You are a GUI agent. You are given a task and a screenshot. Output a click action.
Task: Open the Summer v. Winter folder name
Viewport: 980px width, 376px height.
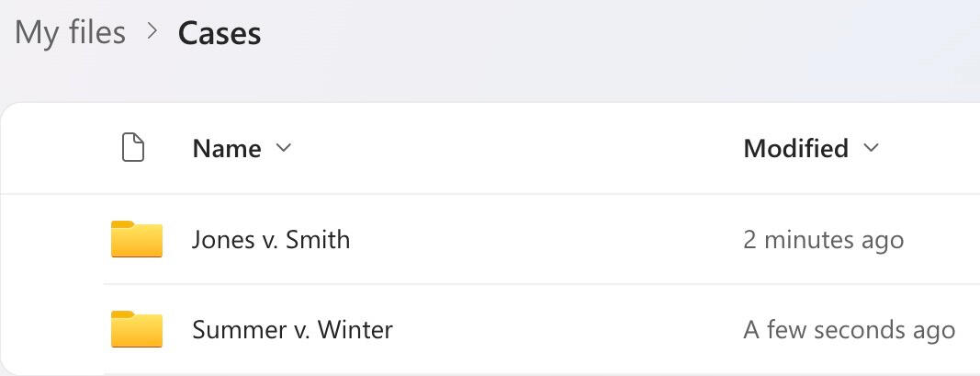tap(292, 329)
